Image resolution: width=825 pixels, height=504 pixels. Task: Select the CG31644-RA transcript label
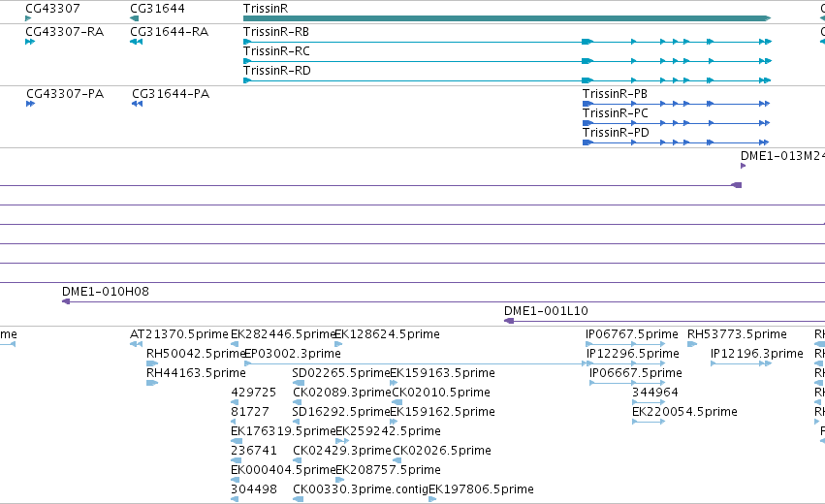[x=170, y=32]
